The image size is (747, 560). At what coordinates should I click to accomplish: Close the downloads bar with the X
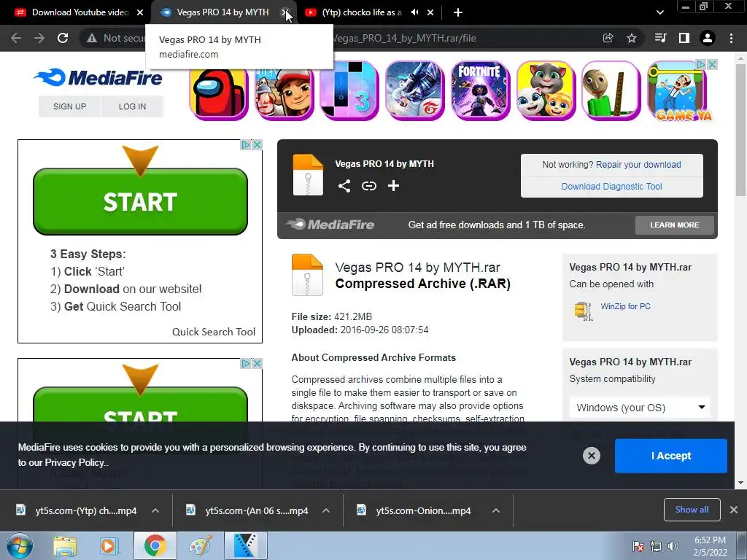(x=734, y=510)
